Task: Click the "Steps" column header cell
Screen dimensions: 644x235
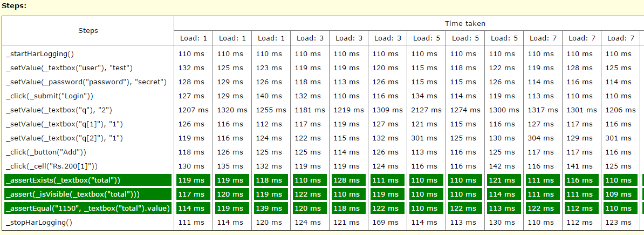Action: pyautogui.click(x=88, y=31)
